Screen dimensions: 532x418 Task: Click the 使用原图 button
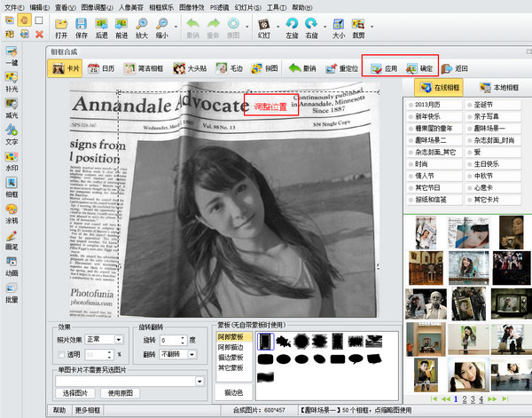[x=120, y=393]
